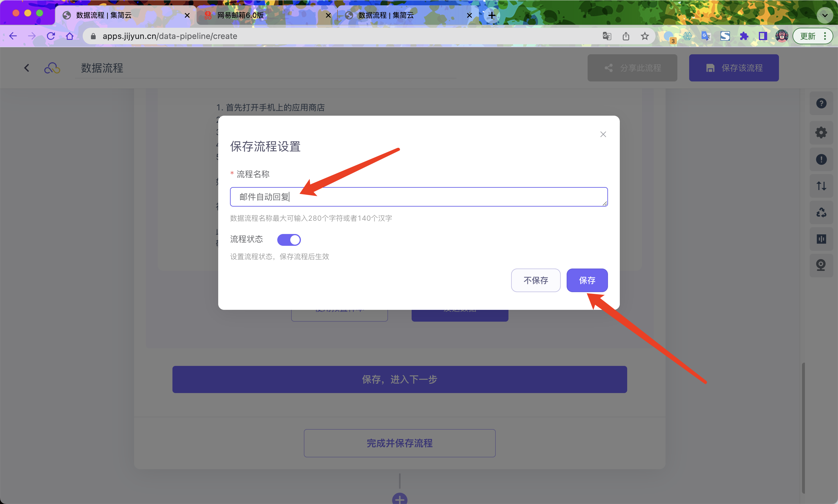Click the webcam icon in sidebar
838x504 pixels.
821,265
